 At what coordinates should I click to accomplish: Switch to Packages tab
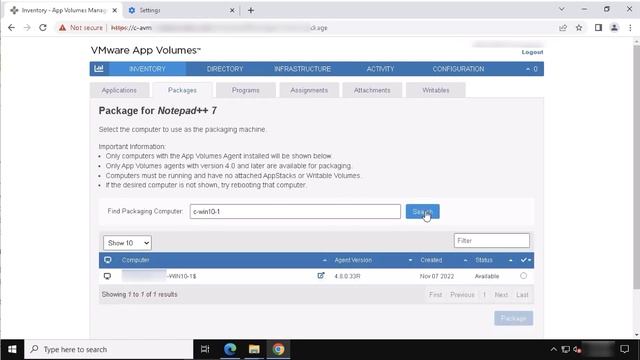click(182, 90)
